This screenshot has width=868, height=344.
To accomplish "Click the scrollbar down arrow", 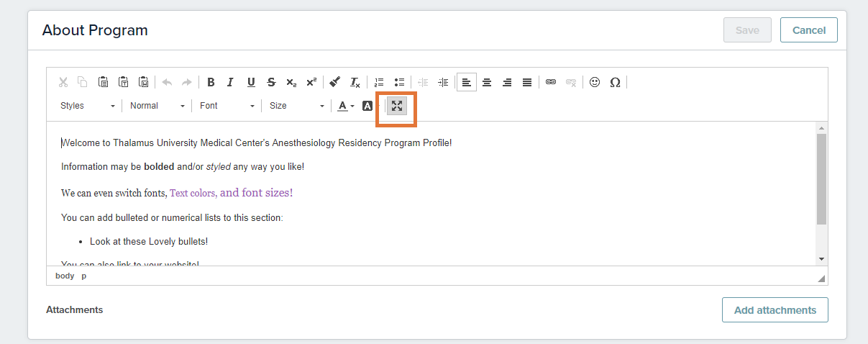I will [822, 259].
